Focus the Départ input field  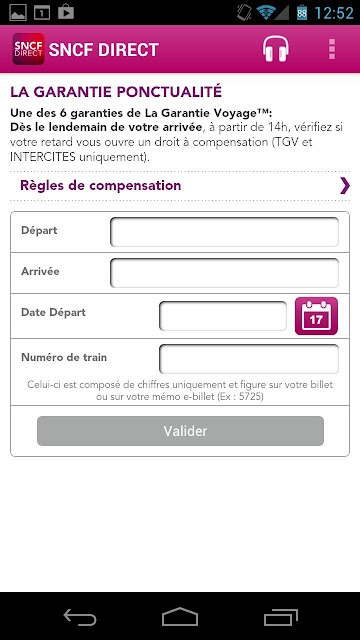(224, 232)
